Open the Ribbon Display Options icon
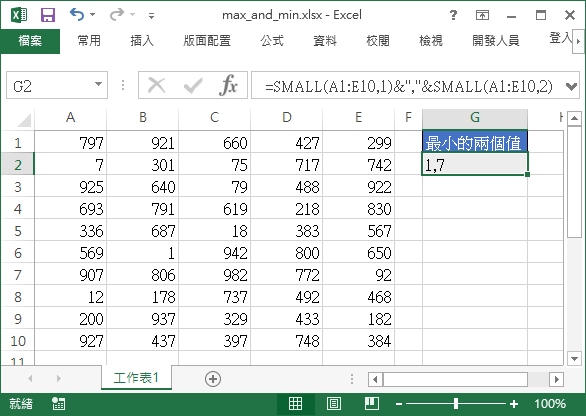The height and width of the screenshot is (416, 586). click(x=482, y=15)
